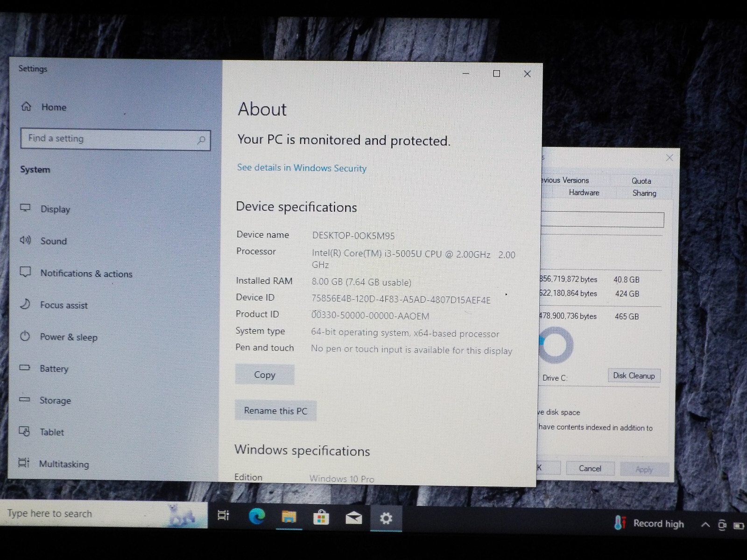Open Notifications & actions settings
Viewport: 747px width, 560px height.
click(x=76, y=273)
